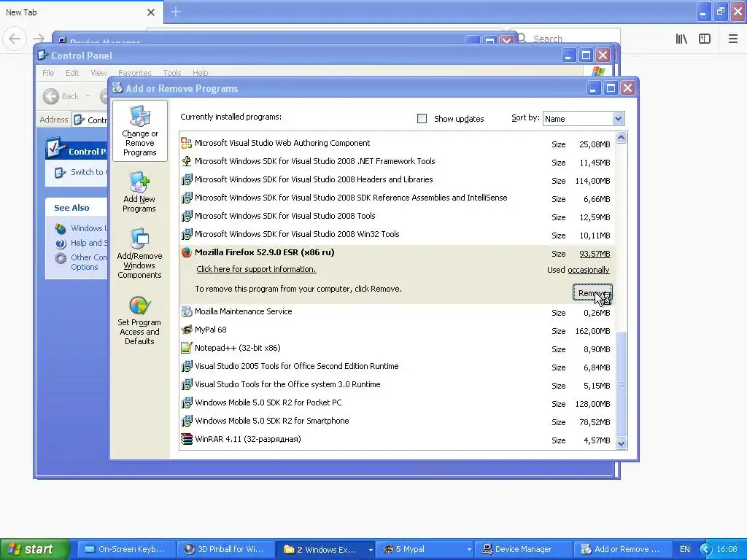The height and width of the screenshot is (560, 747).
Task: Click the program list scrollbar thumb
Action: click(622, 384)
